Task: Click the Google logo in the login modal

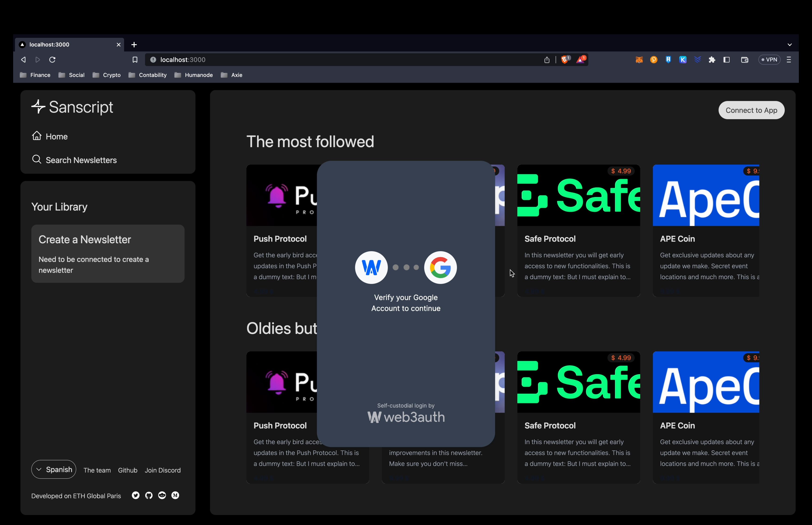Action: click(x=440, y=268)
